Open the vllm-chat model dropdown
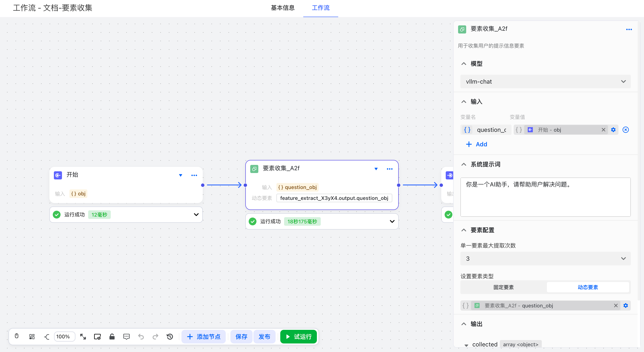Screen dimensions: 644x352 (545, 82)
